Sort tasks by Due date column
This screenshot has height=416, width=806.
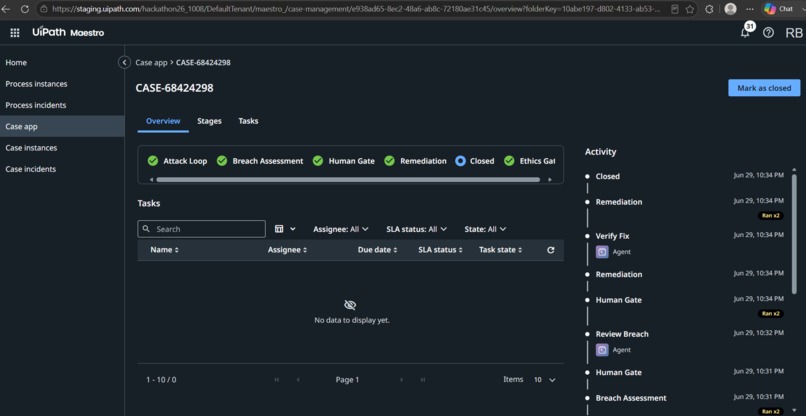coord(378,250)
